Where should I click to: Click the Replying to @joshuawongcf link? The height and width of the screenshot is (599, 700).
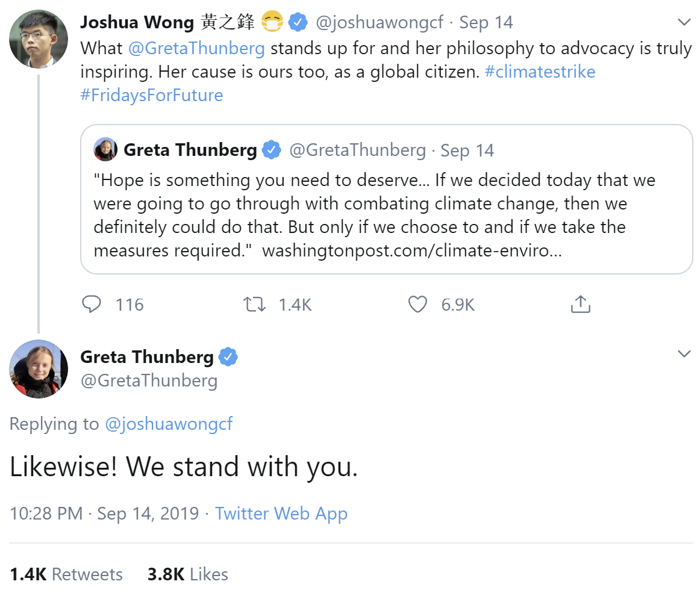tap(168, 424)
